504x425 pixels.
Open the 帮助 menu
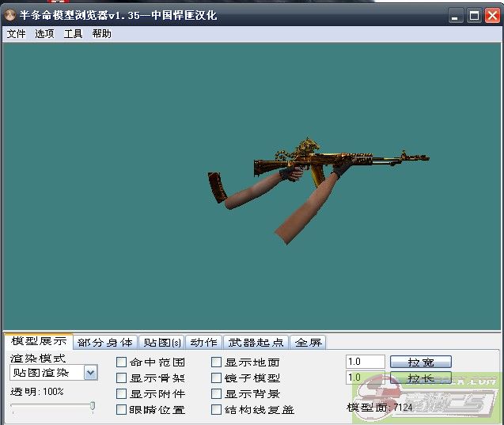pyautogui.click(x=101, y=34)
